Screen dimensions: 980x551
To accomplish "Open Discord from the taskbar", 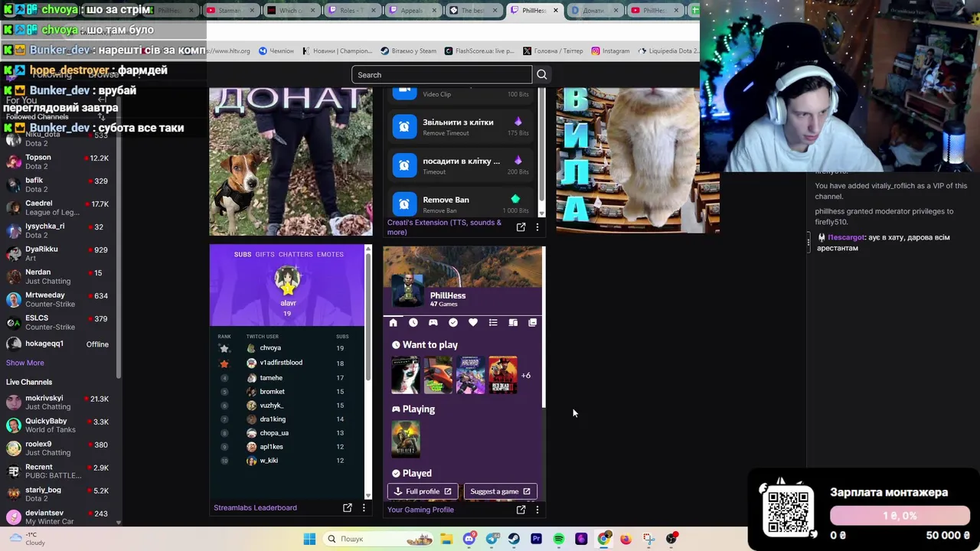I will (469, 539).
